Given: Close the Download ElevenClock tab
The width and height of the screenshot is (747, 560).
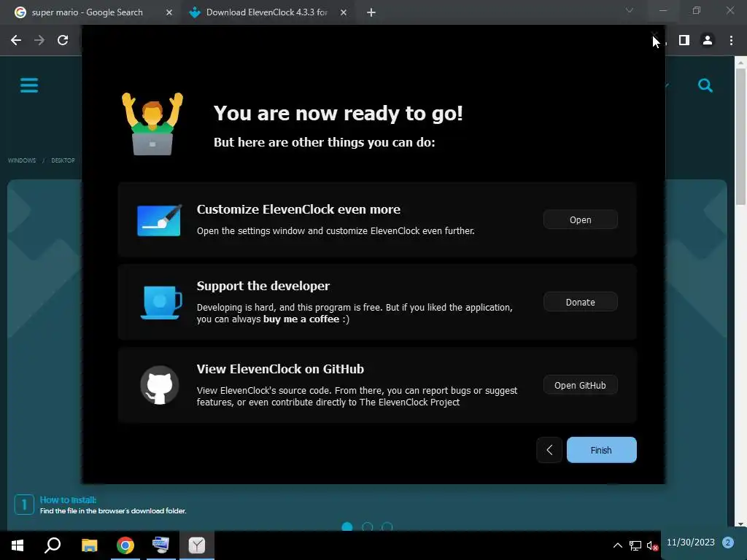Looking at the screenshot, I should point(344,12).
